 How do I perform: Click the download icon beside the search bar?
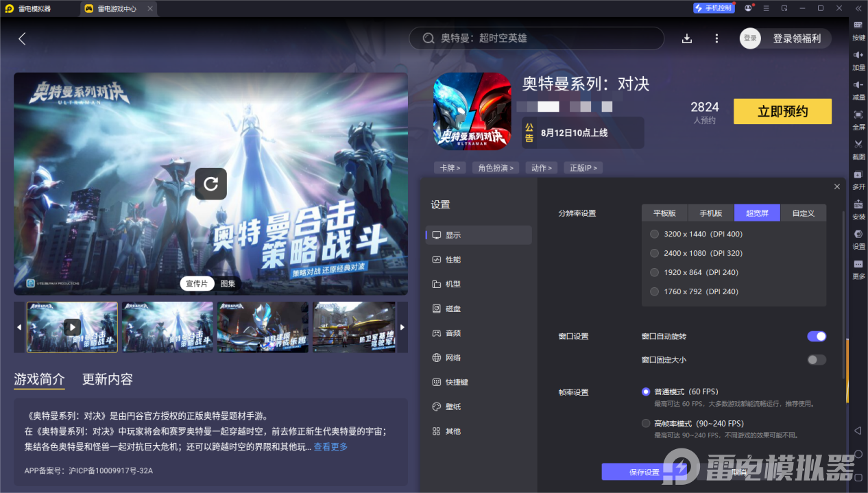pos(686,38)
